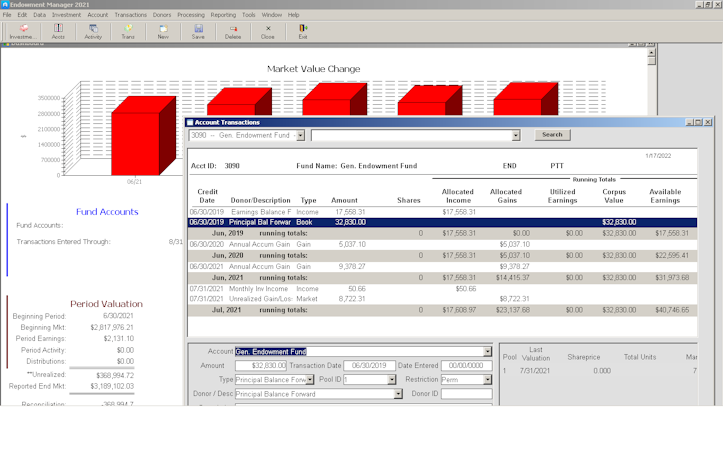
Task: Click the Amount field showing $32,830.00
Action: click(261, 366)
